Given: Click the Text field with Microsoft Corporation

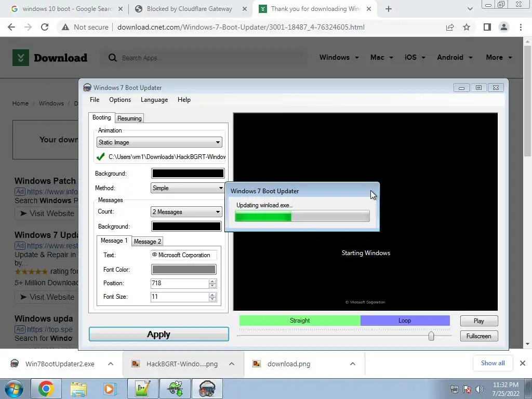Looking at the screenshot, I should (183, 255).
